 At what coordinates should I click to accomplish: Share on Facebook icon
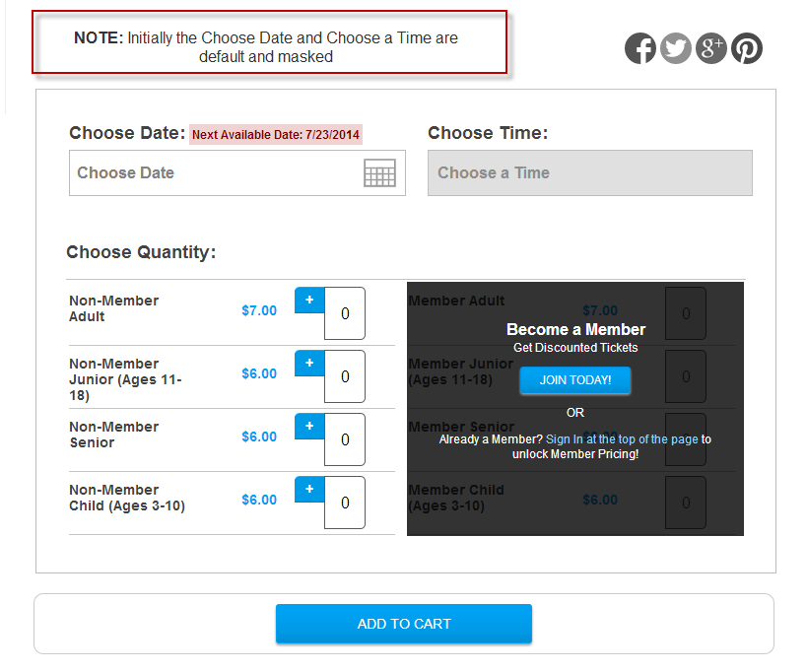click(x=640, y=48)
